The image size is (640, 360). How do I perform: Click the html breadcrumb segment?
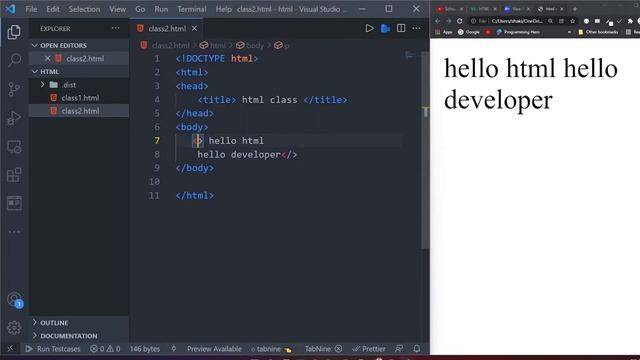213,45
